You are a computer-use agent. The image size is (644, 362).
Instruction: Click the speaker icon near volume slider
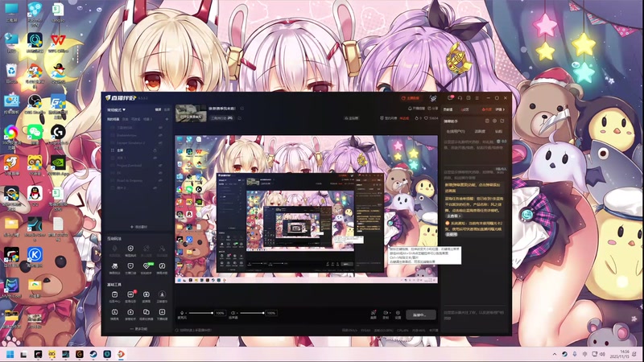pos(233,313)
